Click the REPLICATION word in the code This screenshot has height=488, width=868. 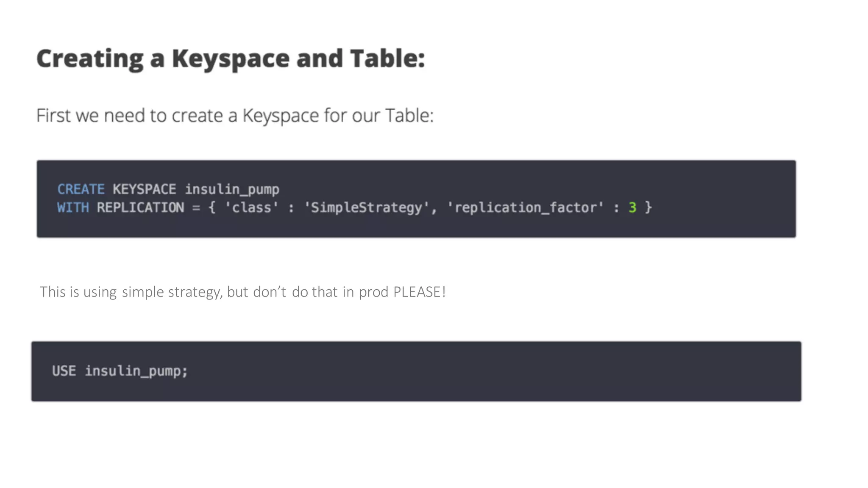click(140, 208)
